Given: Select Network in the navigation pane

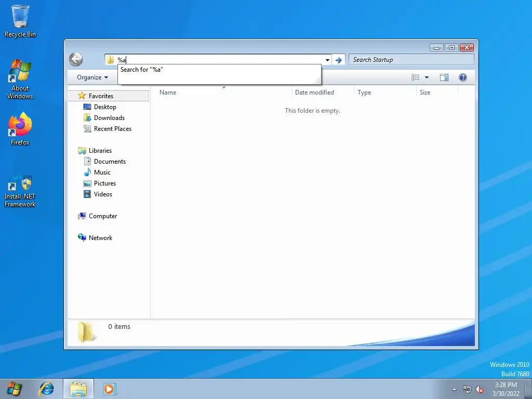Looking at the screenshot, I should (x=100, y=238).
